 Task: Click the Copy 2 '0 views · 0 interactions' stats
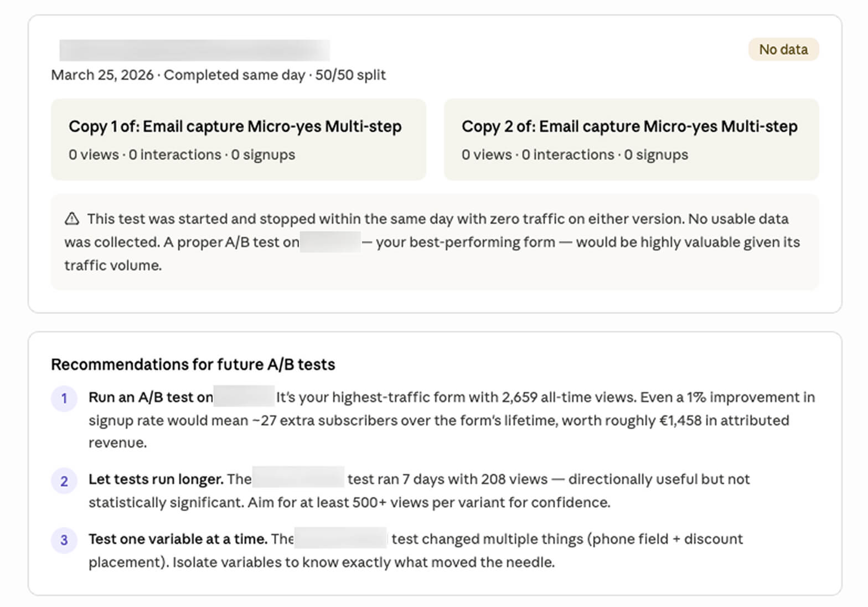575,155
